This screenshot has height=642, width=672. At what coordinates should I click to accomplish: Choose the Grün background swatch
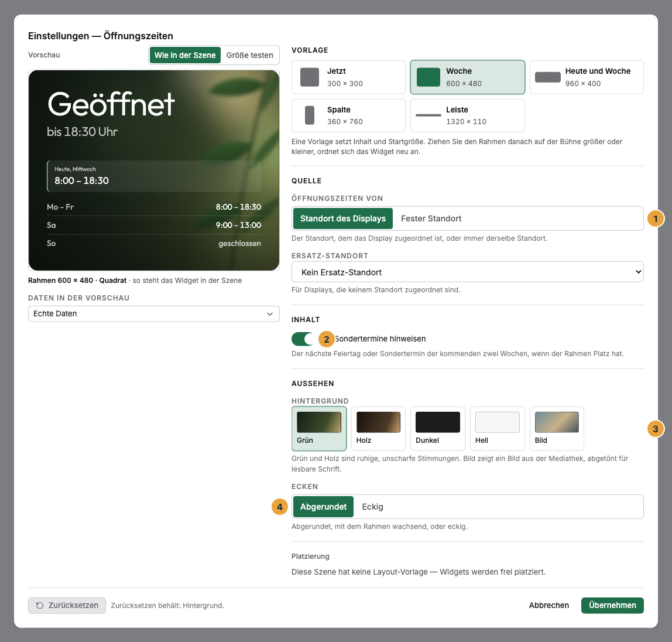[x=319, y=428]
